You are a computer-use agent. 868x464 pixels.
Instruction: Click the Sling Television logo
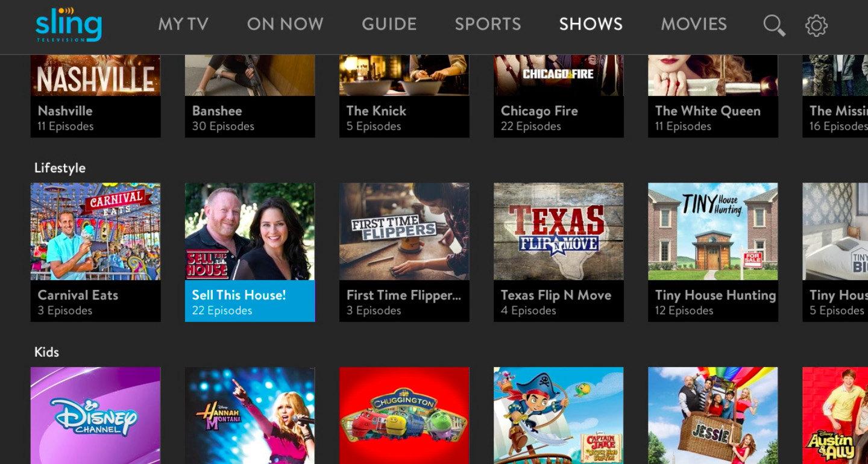(x=69, y=25)
